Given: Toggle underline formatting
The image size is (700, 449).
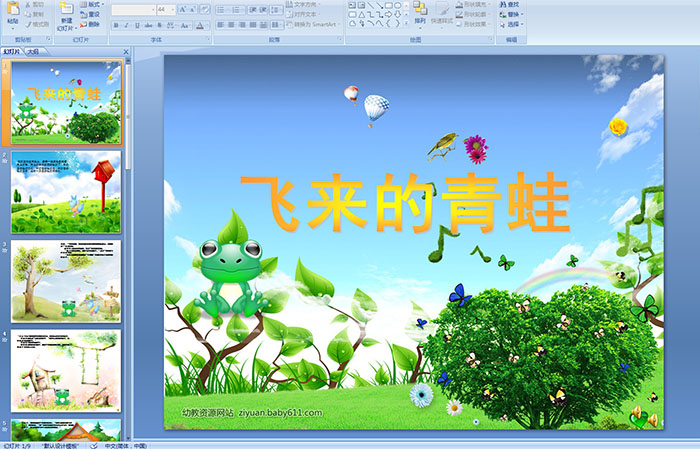Looking at the screenshot, I should point(137,25).
